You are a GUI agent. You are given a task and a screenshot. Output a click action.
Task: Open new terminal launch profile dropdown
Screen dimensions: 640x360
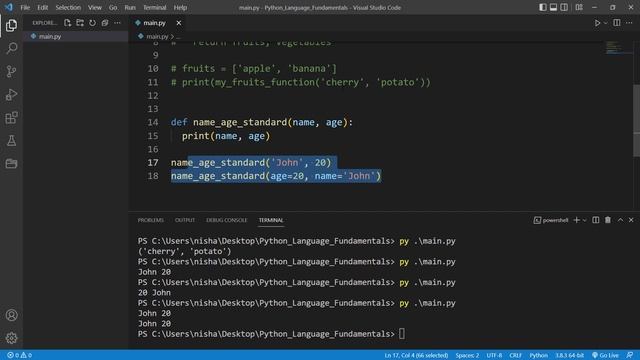584,220
